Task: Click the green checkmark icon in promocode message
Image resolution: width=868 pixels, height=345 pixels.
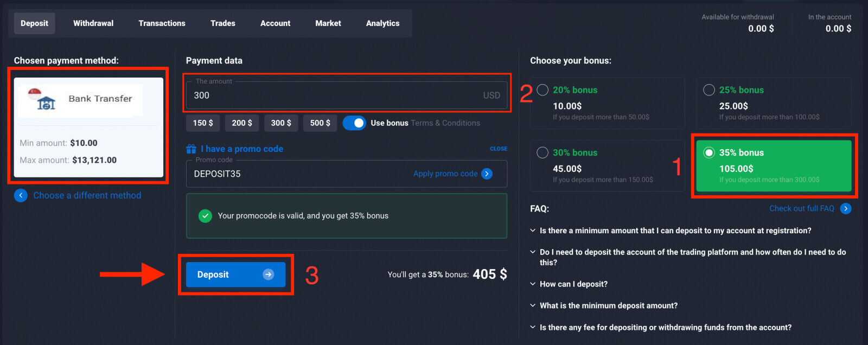Action: (205, 216)
